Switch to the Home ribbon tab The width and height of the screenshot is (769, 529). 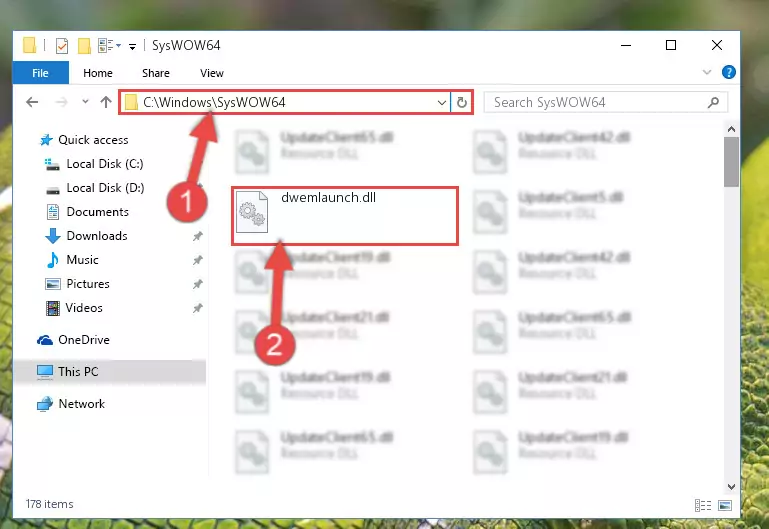pyautogui.click(x=98, y=73)
